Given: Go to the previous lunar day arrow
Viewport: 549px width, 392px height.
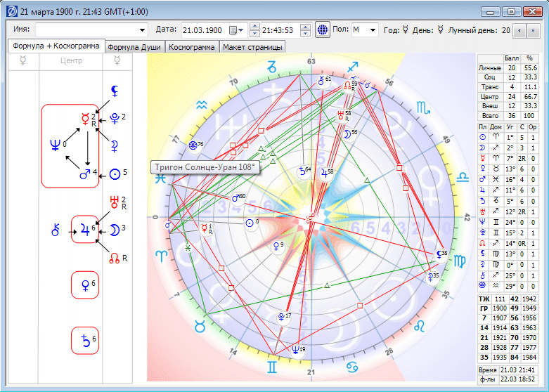Looking at the screenshot, I should [519, 31].
